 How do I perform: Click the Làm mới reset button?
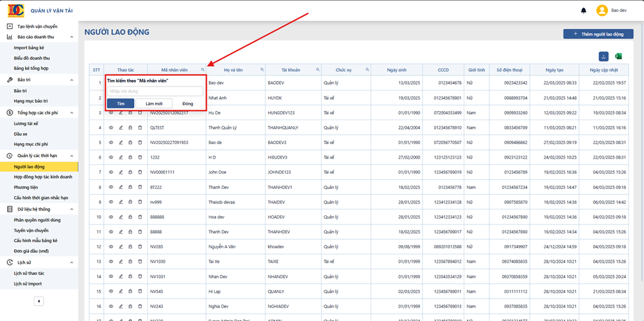point(154,104)
